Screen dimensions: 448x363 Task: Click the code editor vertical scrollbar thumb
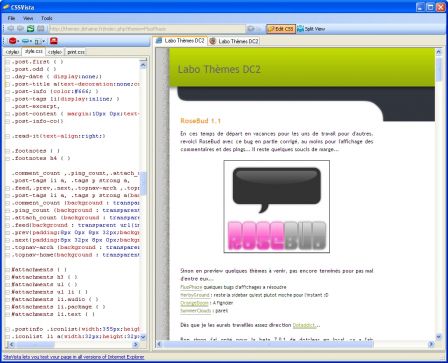(143, 183)
